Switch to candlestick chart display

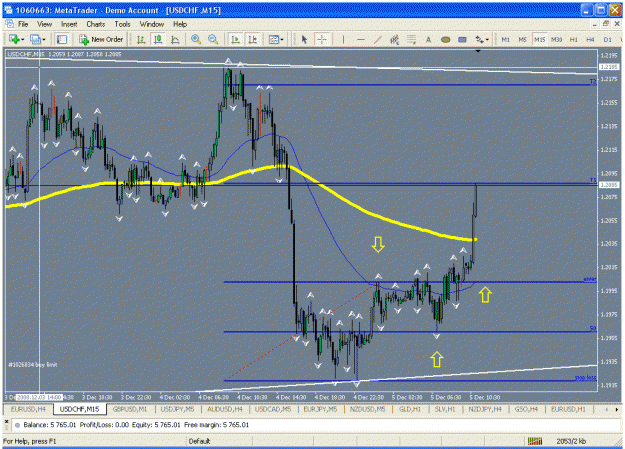[x=158, y=39]
